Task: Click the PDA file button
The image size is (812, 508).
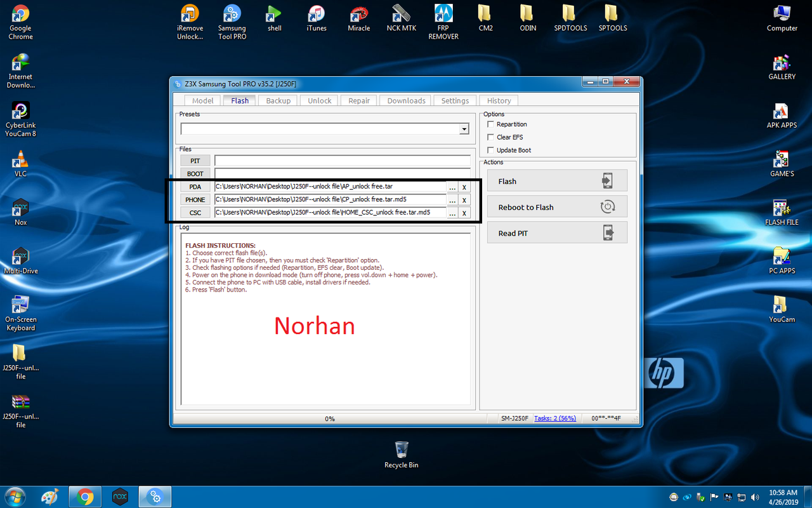Action: tap(195, 187)
